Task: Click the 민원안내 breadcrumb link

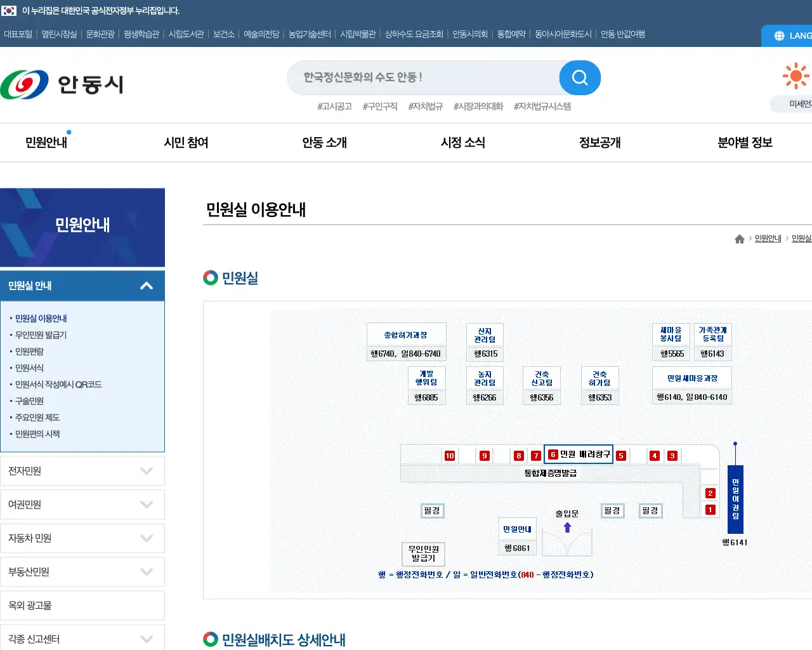Action: [768, 239]
